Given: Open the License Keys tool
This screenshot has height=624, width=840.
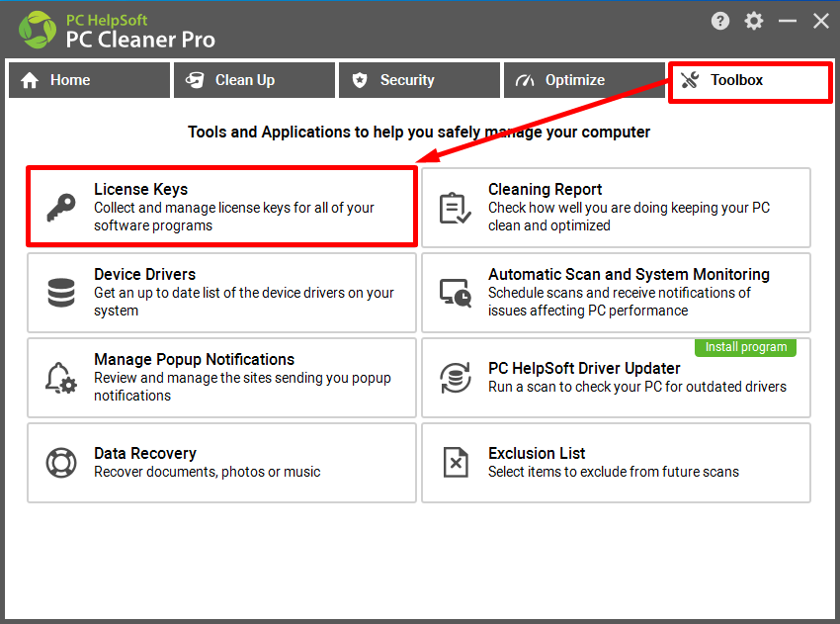Looking at the screenshot, I should (x=221, y=207).
